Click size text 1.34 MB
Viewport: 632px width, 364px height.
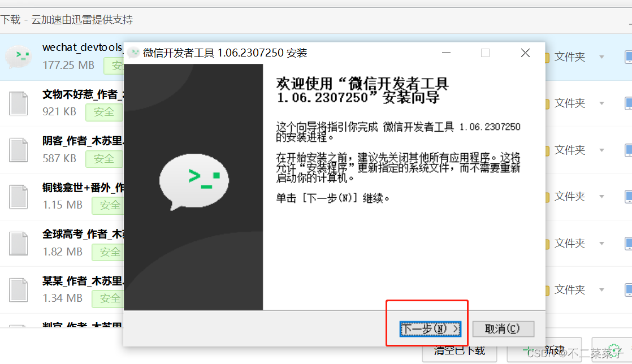point(63,298)
